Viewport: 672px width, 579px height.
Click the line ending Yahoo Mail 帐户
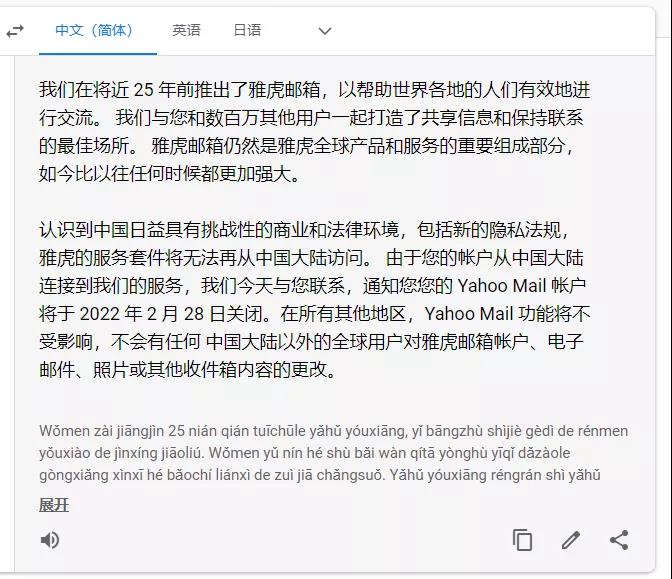[x=312, y=286]
